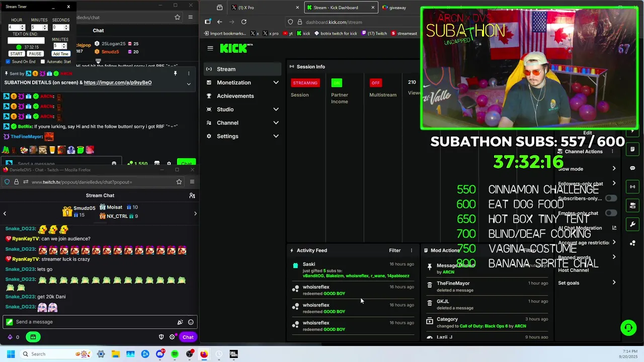
Task: Toggle Emotes-only chat switch
Action: click(611, 213)
